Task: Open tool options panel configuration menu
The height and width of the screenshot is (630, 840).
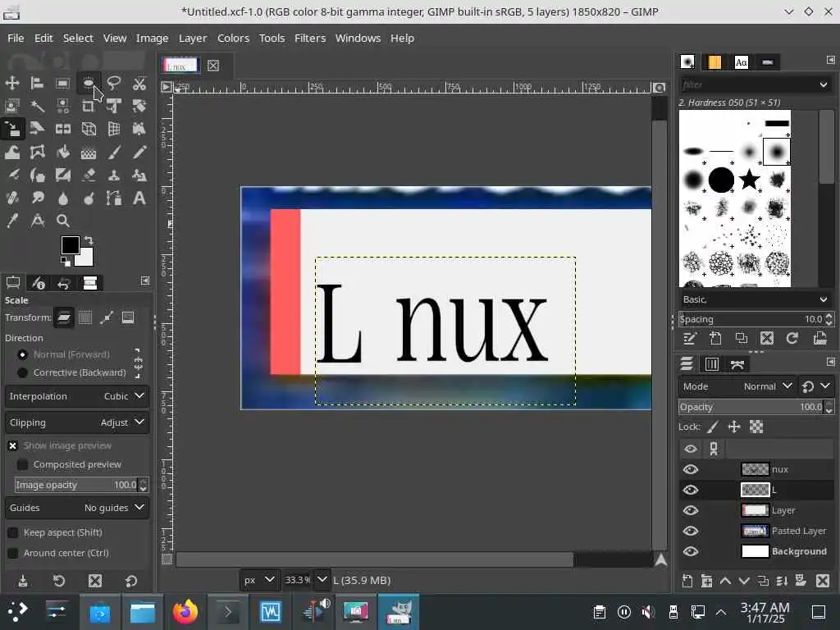Action: pos(144,281)
